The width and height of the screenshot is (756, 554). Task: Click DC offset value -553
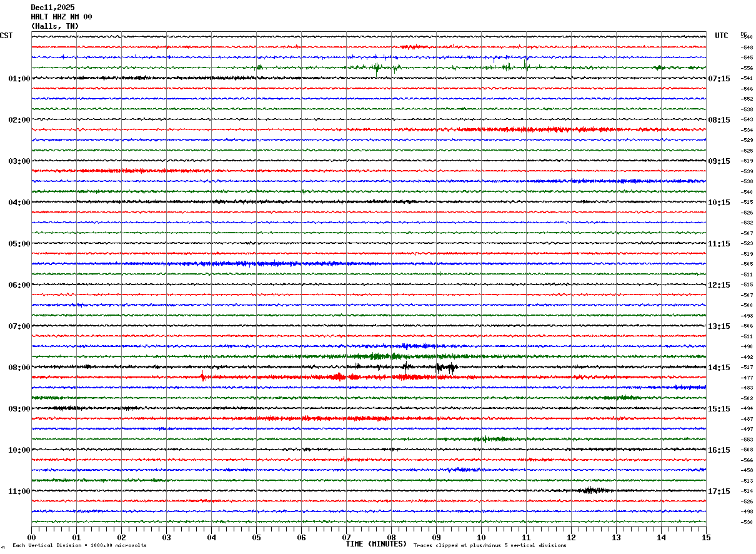747,440
